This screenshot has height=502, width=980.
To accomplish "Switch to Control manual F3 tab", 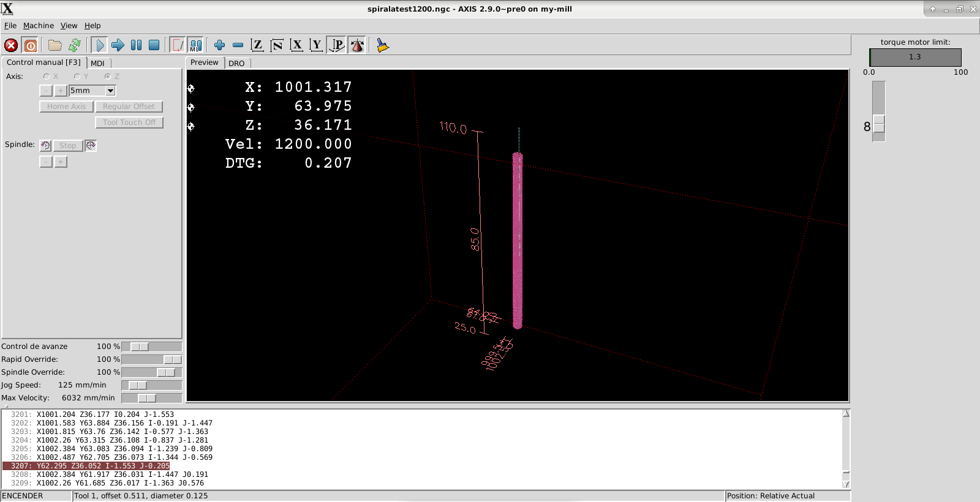I will [43, 62].
